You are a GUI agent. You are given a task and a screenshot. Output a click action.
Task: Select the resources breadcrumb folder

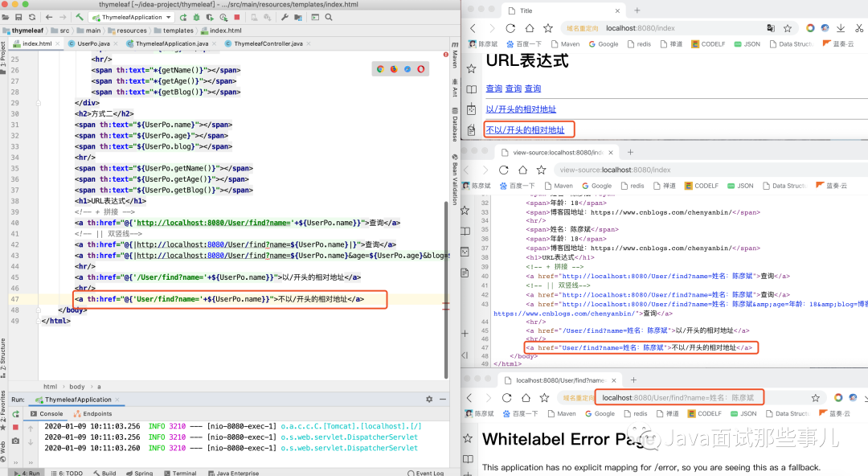click(x=127, y=31)
